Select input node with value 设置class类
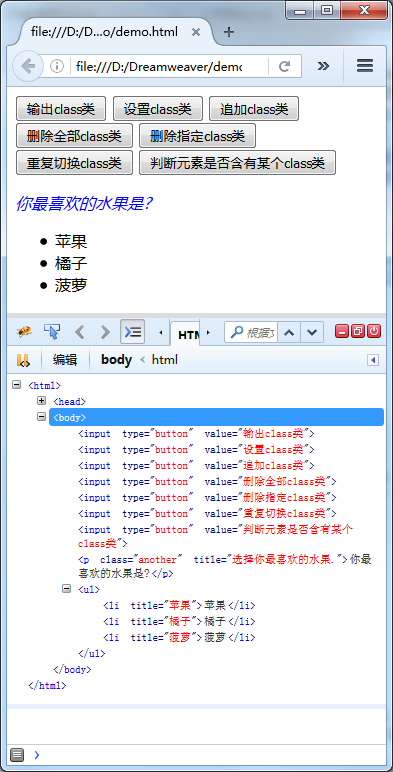Viewport: 393px width, 772px height. [196, 450]
